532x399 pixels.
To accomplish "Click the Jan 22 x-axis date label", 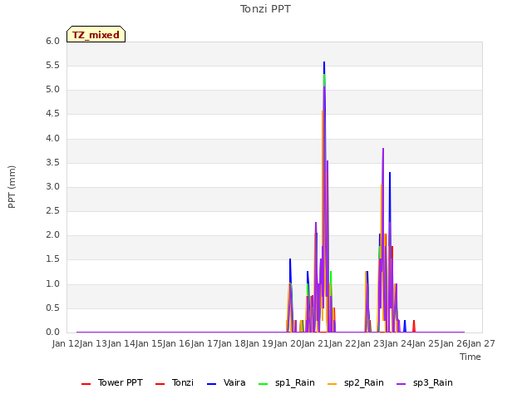I will click(343, 343).
